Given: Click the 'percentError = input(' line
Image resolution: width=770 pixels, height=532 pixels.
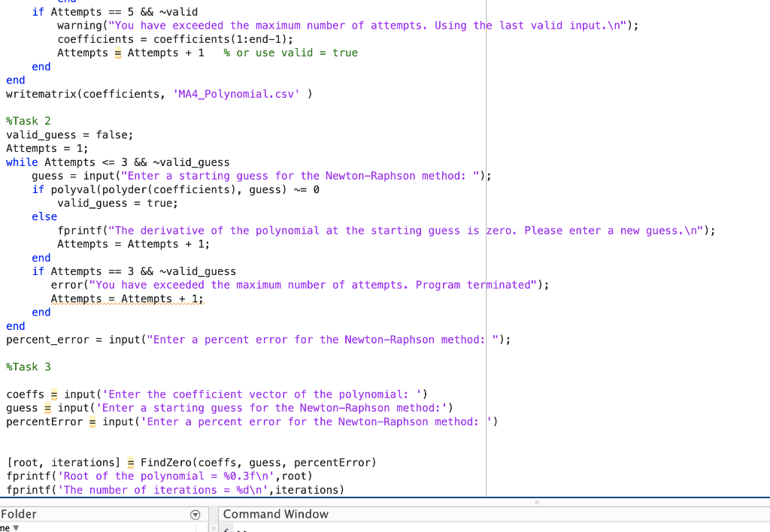Looking at the screenshot, I should pos(251,422).
